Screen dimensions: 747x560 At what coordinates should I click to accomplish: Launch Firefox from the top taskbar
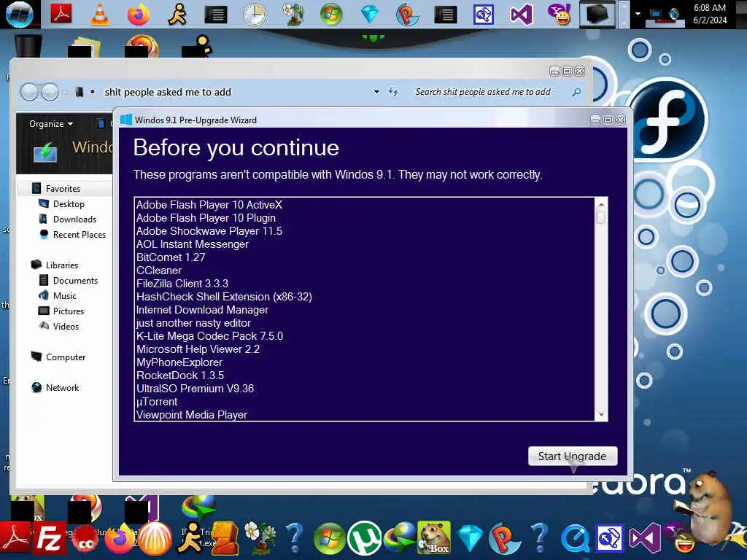pyautogui.click(x=138, y=15)
